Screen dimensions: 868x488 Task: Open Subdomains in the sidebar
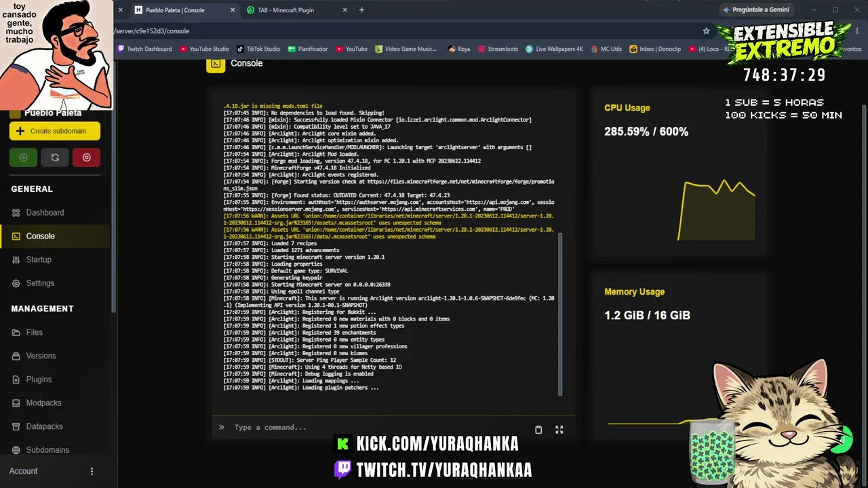[x=47, y=450]
